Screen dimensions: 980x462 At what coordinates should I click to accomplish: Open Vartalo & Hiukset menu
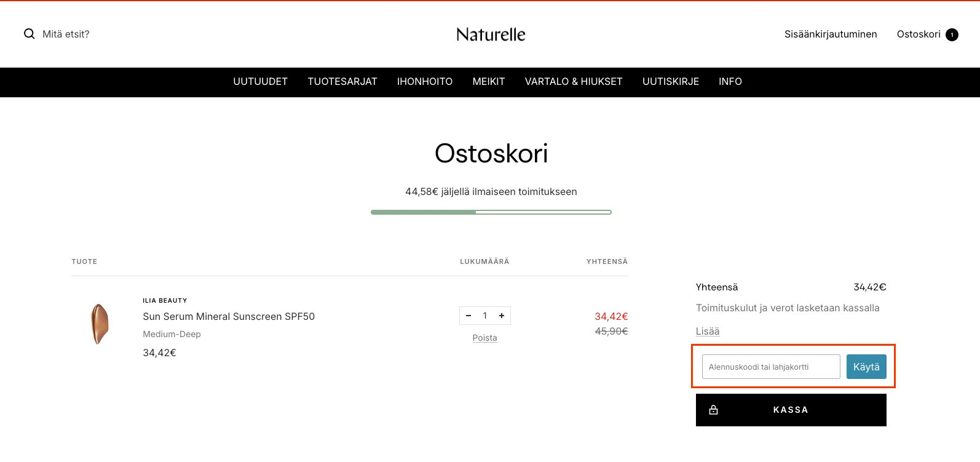[x=574, y=82]
